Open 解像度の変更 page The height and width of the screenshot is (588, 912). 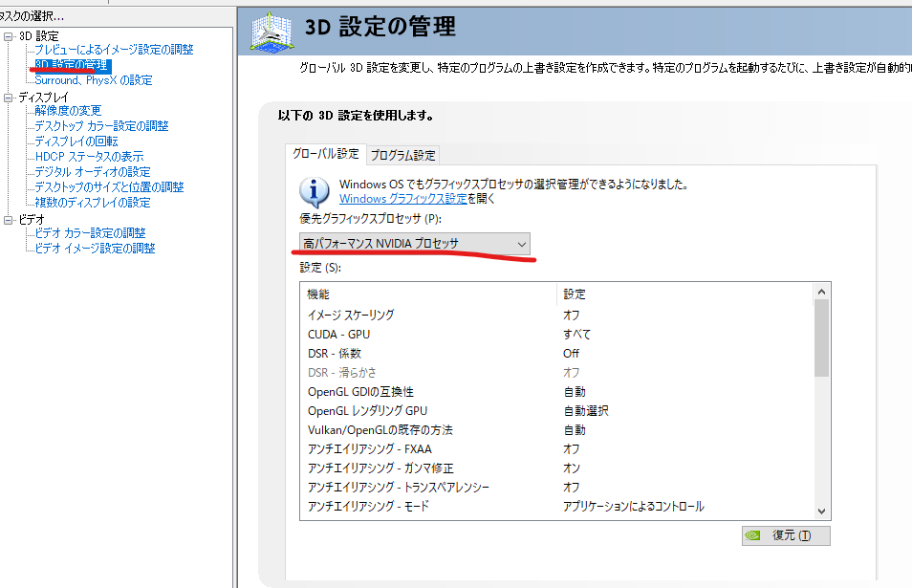(68, 111)
